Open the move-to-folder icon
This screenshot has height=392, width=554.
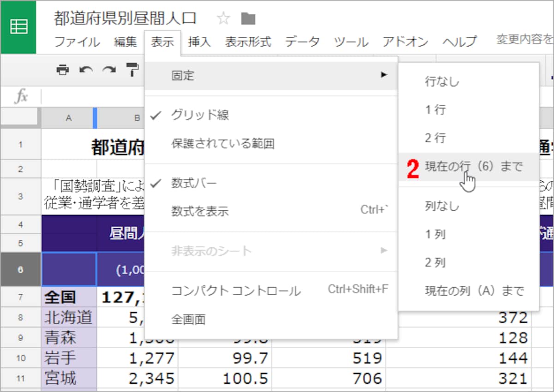click(x=248, y=18)
